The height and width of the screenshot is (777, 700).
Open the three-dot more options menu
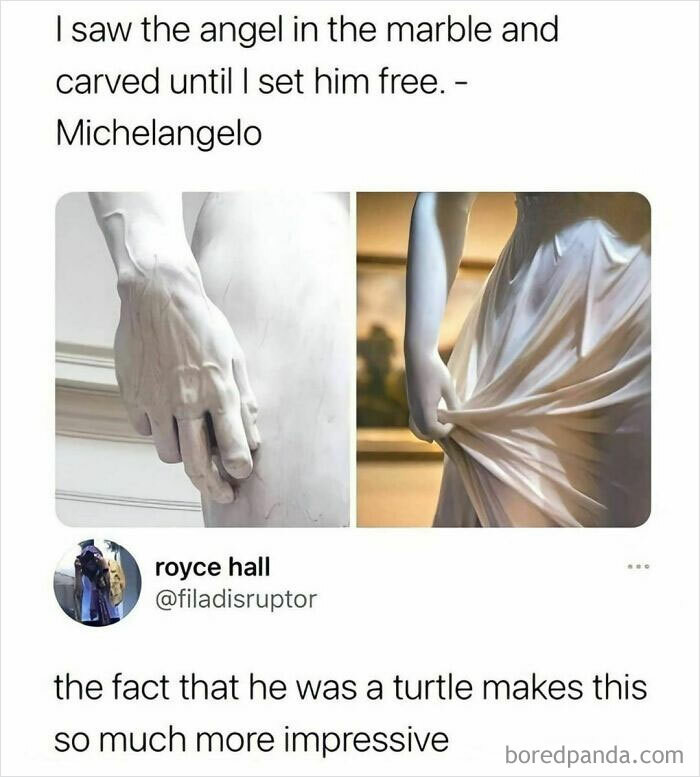click(640, 565)
